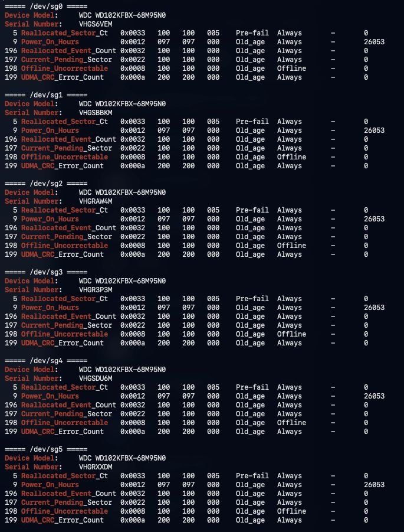The image size is (404, 532).
Task: Click the /dev/sg2 header line
Action: (46, 184)
